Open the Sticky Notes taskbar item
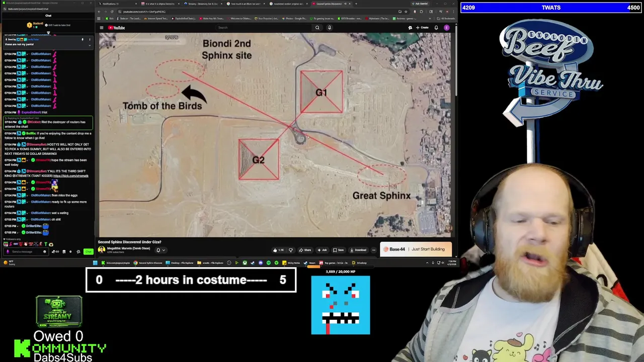Viewport: 644px width, 362px height. (x=292, y=263)
